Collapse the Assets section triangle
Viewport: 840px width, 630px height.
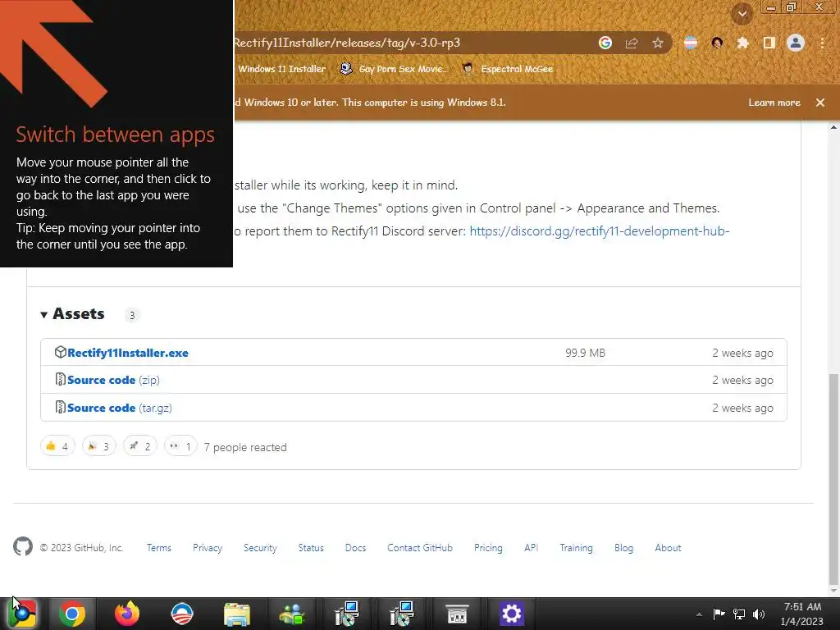click(44, 314)
